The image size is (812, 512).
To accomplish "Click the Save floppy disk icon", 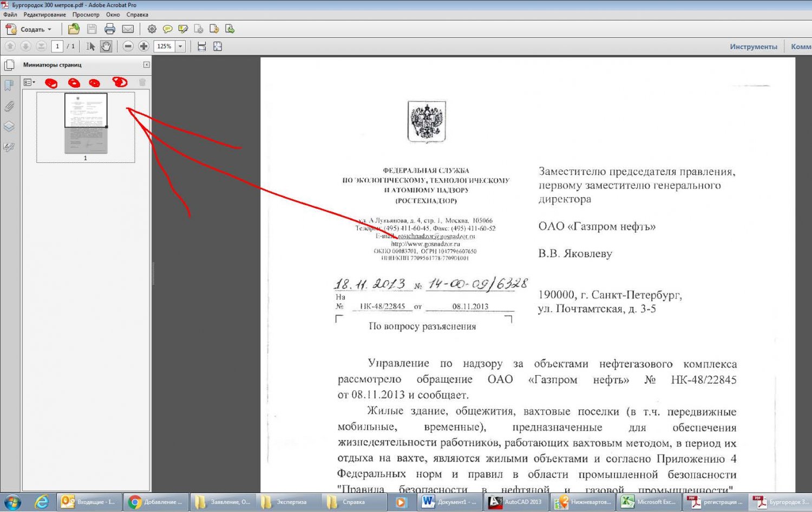I will [x=92, y=29].
